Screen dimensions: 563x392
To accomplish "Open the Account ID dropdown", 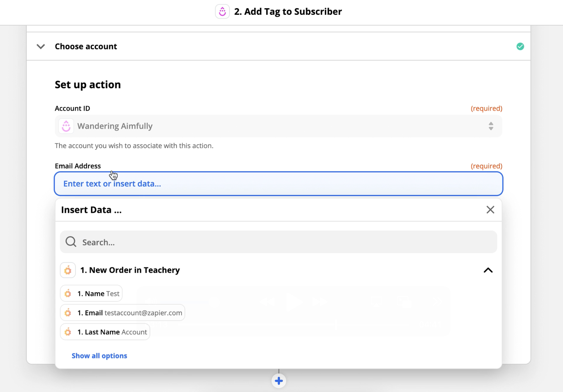I will coord(278,126).
